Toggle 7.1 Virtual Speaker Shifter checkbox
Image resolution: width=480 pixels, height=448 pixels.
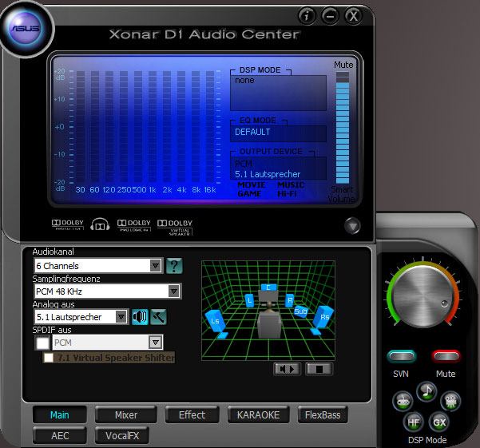49,358
